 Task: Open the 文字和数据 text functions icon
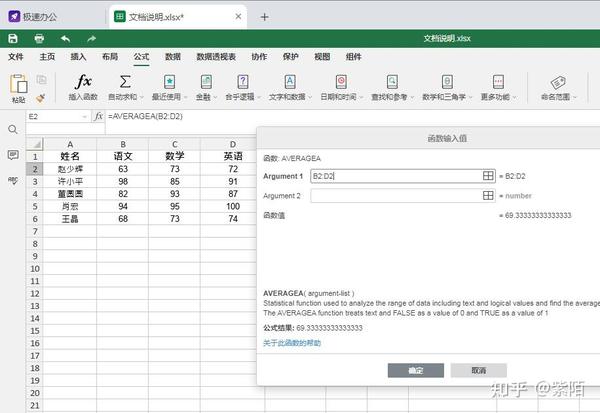[x=290, y=82]
